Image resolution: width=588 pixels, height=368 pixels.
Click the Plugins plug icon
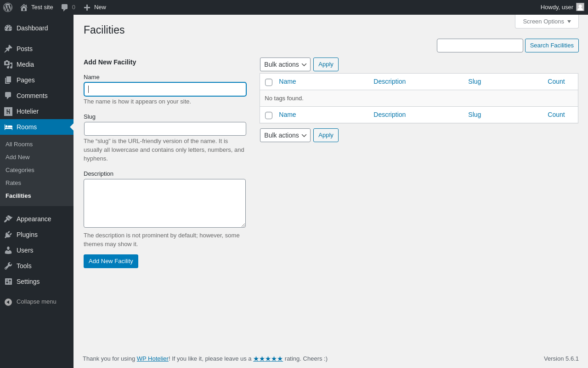tap(8, 235)
